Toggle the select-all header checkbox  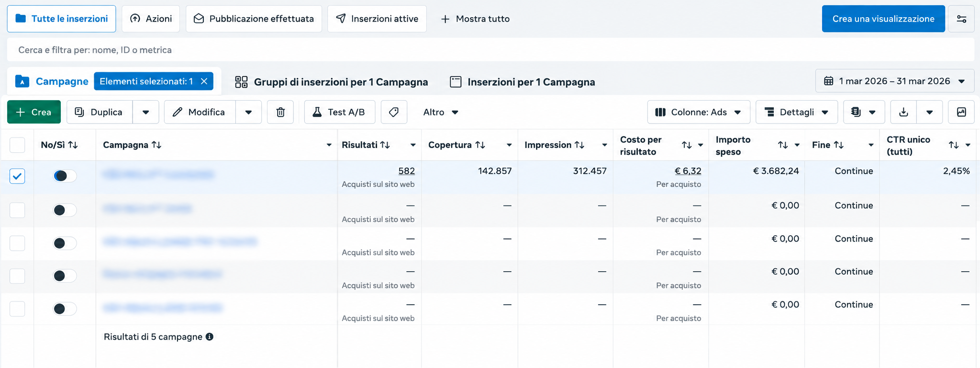pyautogui.click(x=17, y=145)
